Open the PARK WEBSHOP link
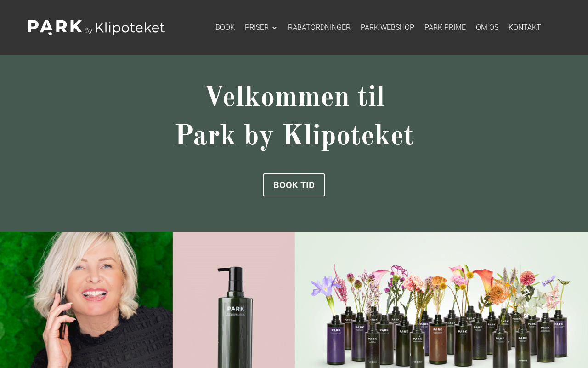 (387, 28)
